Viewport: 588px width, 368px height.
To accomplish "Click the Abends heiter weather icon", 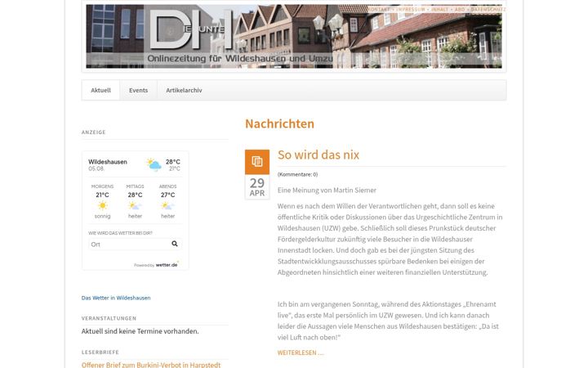I will coord(167,206).
